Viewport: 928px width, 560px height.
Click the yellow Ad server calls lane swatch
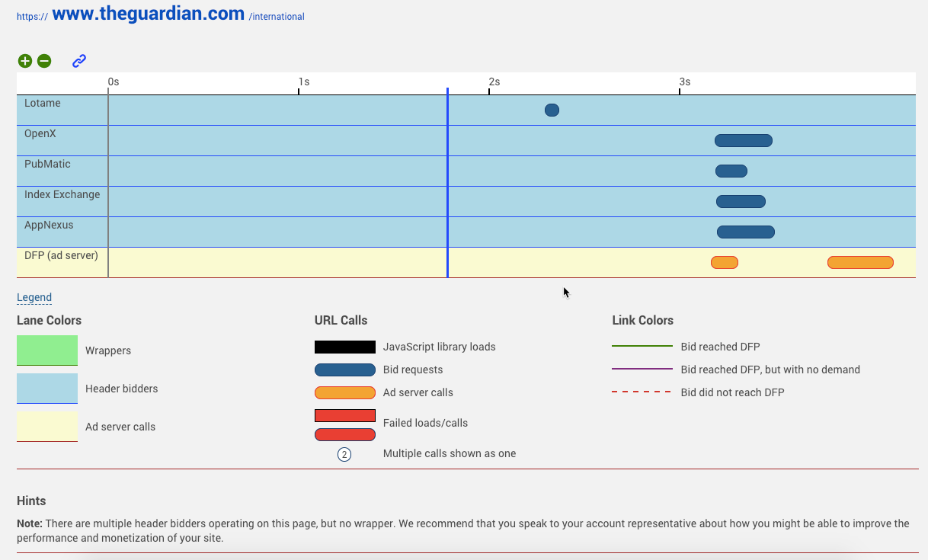click(x=47, y=427)
